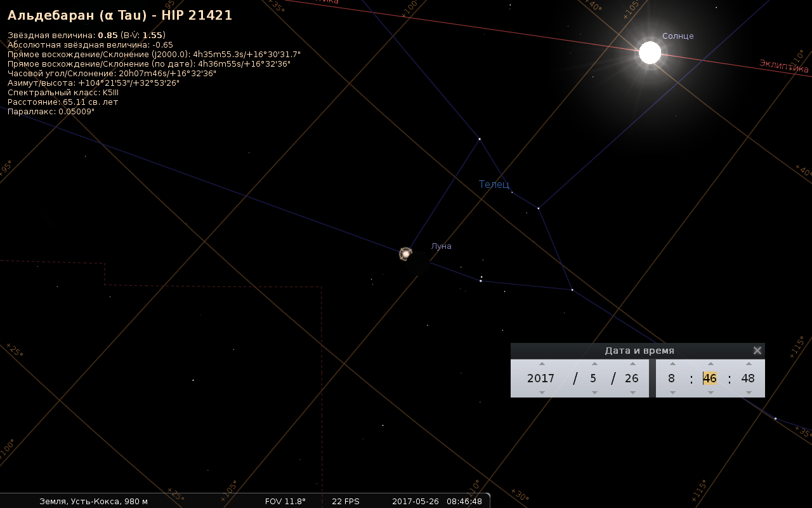Image resolution: width=812 pixels, height=508 pixels.
Task: Increase the minutes with the up arrow
Action: click(710, 364)
